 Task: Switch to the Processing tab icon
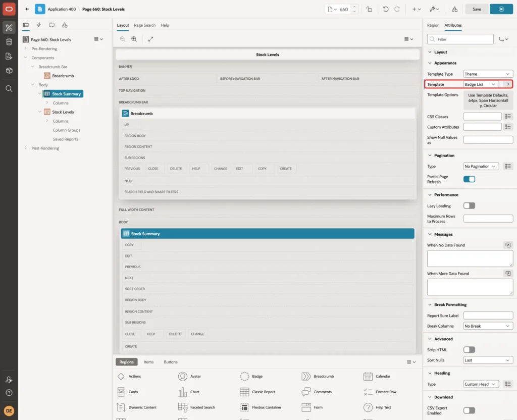[x=52, y=25]
